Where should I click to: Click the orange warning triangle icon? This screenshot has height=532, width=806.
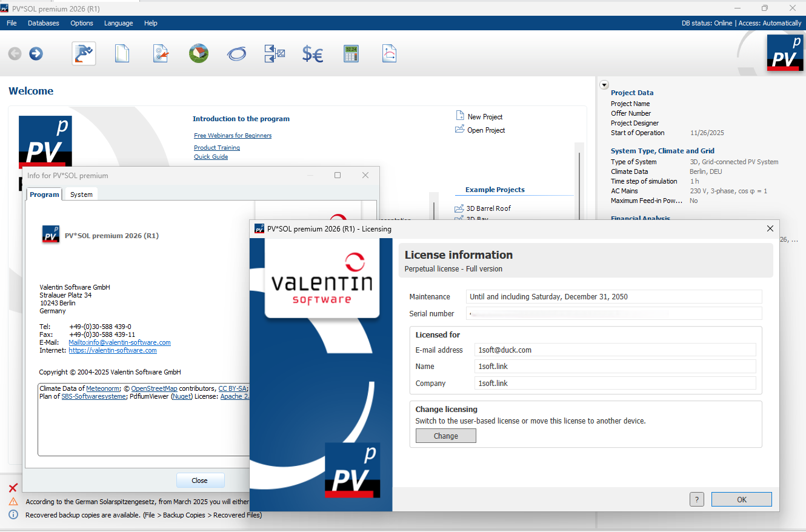pyautogui.click(x=13, y=502)
